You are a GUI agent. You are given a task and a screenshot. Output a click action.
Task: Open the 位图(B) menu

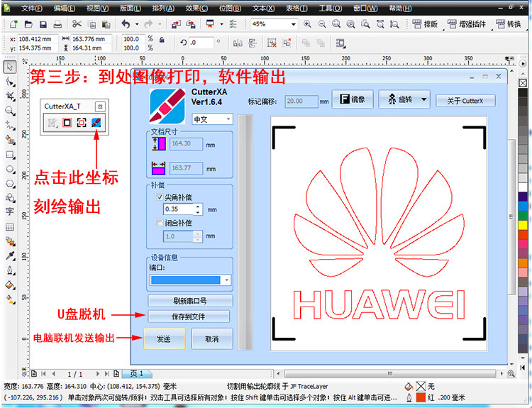tap(230, 8)
